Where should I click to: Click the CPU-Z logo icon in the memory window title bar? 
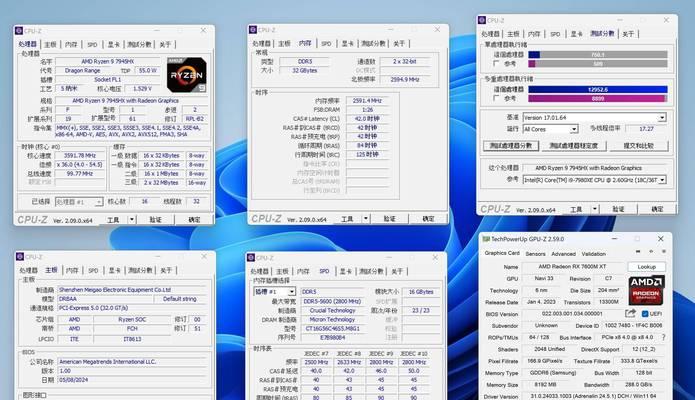(x=253, y=30)
